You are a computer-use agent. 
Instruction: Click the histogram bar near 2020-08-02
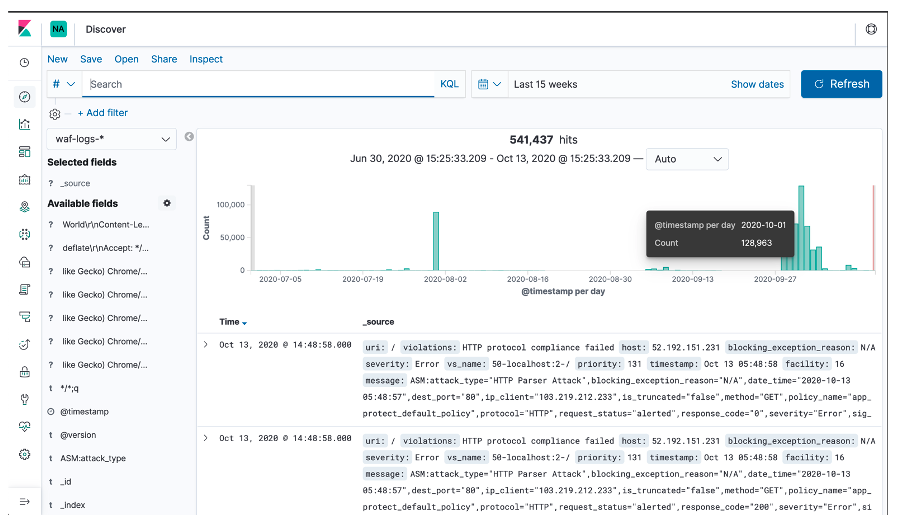tap(436, 241)
